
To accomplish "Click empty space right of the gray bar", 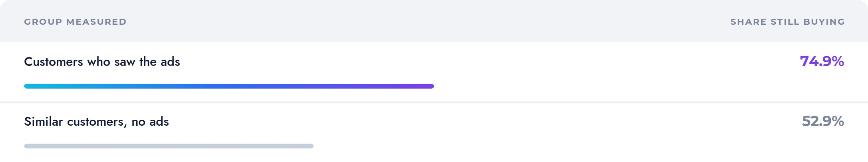I will coord(579,146).
